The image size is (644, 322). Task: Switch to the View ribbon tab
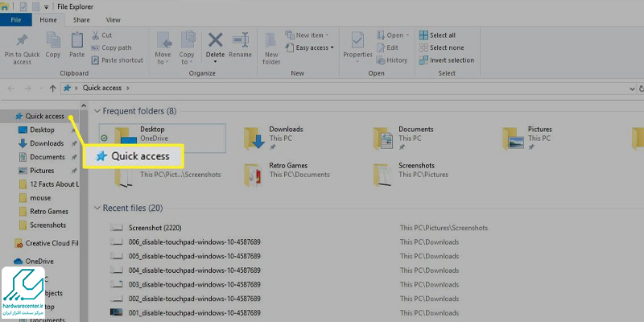pyautogui.click(x=113, y=19)
